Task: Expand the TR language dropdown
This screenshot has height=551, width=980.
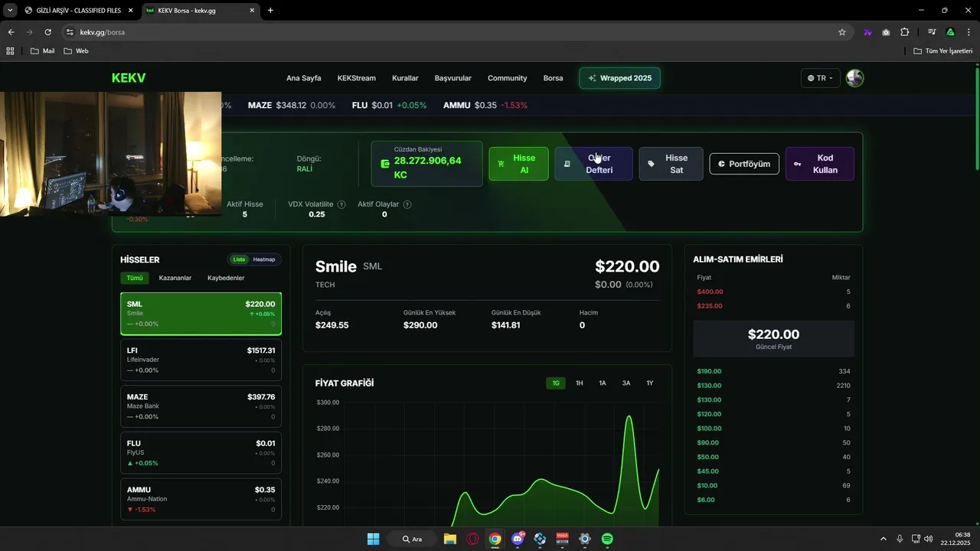Action: tap(821, 78)
